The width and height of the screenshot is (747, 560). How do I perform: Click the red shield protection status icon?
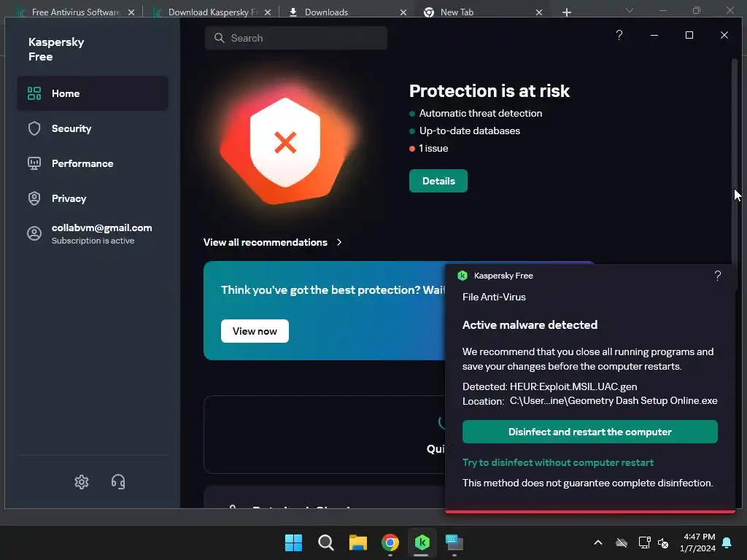(285, 143)
